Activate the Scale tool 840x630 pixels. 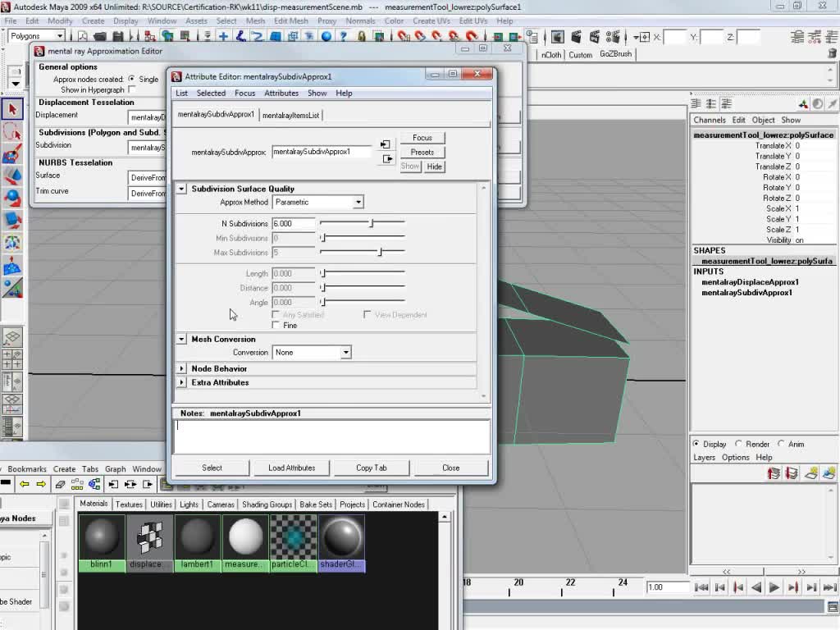[12, 220]
